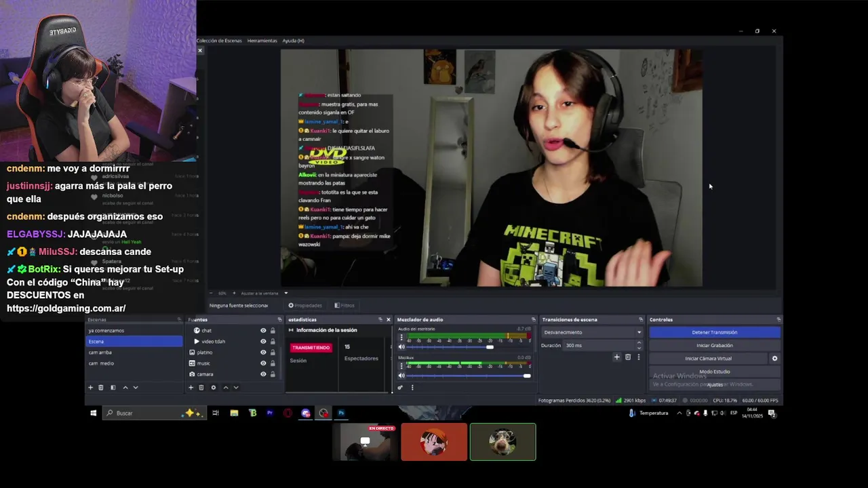Viewport: 868px width, 488px height.
Task: Move source up with Fuentes up arrow
Action: [x=226, y=388]
